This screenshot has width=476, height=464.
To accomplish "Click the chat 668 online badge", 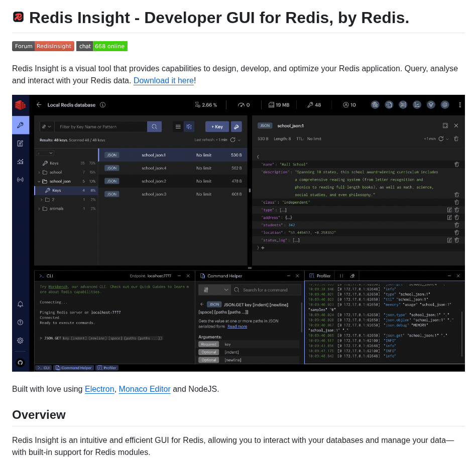I will point(102,46).
